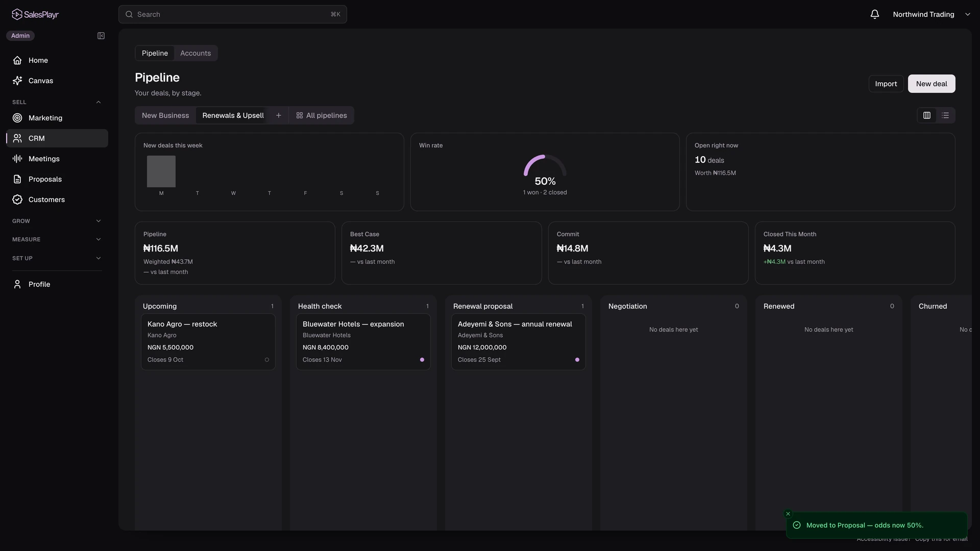Click the SalesPlayr logo
Viewport: 980px width, 551px height.
(35, 14)
